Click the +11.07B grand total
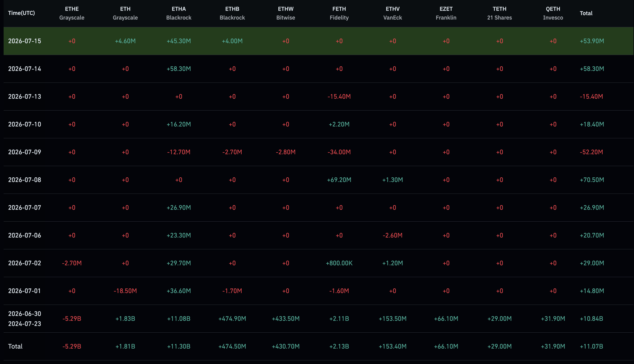Viewport: 634px width, 364px height. point(592,347)
